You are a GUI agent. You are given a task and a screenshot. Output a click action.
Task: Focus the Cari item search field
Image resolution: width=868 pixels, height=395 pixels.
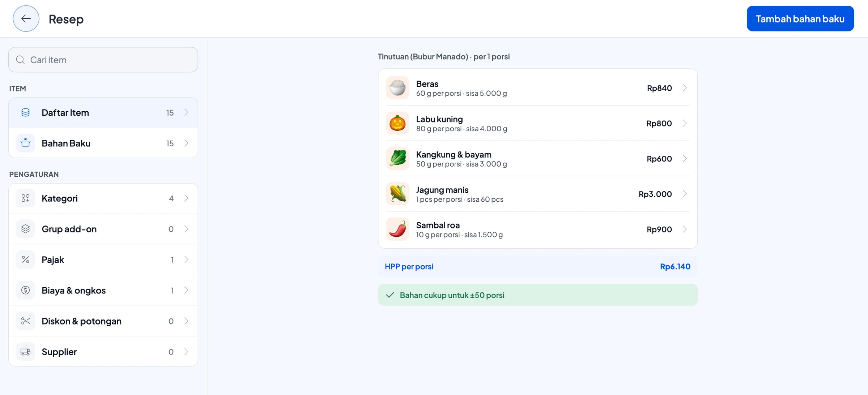[x=103, y=60]
